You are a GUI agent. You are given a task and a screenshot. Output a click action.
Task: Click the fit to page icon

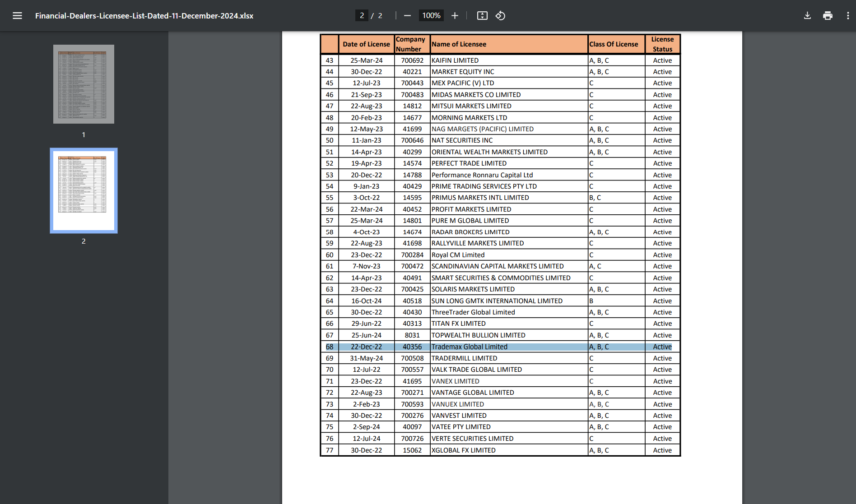pyautogui.click(x=482, y=16)
